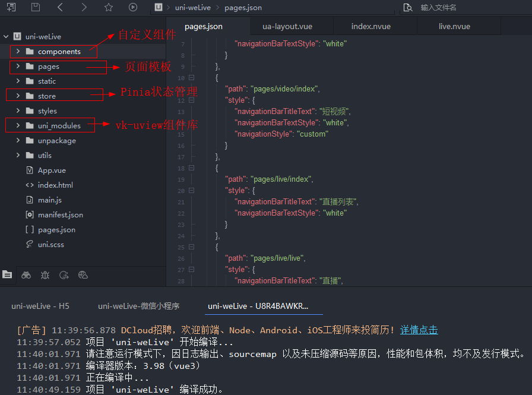532x395 pixels.
Task: Expand the uni_modules folder
Action: click(x=18, y=126)
